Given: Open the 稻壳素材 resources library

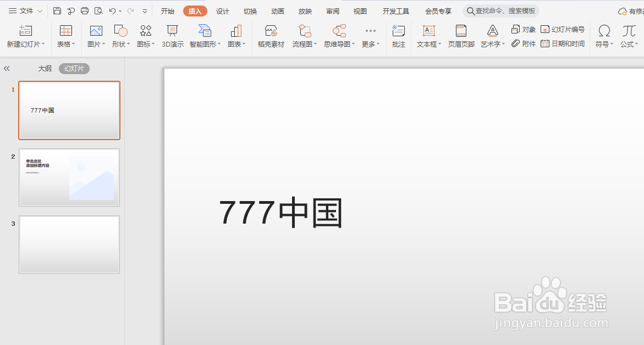Looking at the screenshot, I should point(271,36).
